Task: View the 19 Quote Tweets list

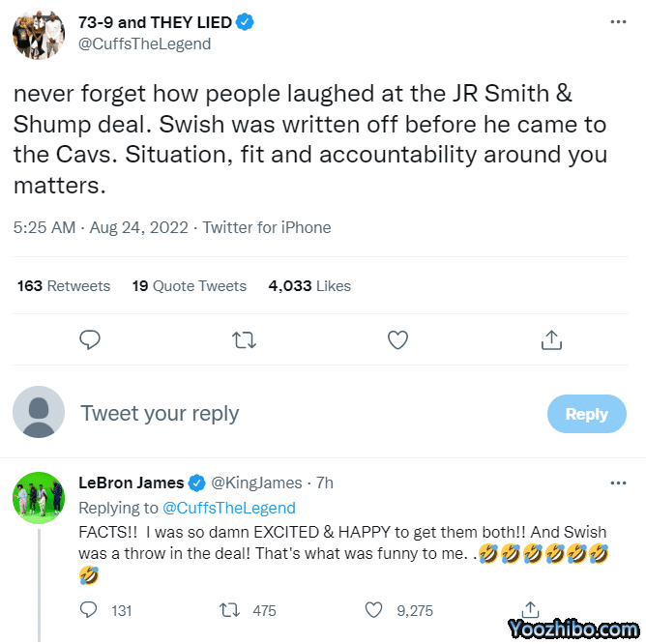Action: [x=190, y=286]
